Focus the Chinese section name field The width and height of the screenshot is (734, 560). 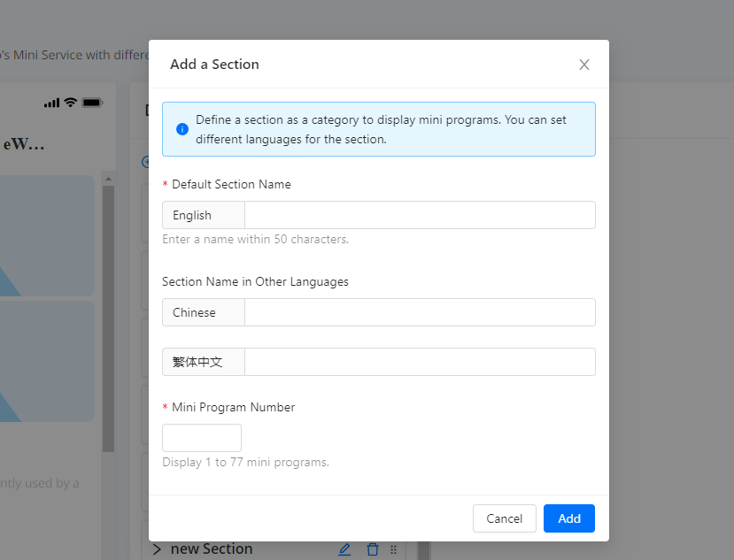point(419,312)
